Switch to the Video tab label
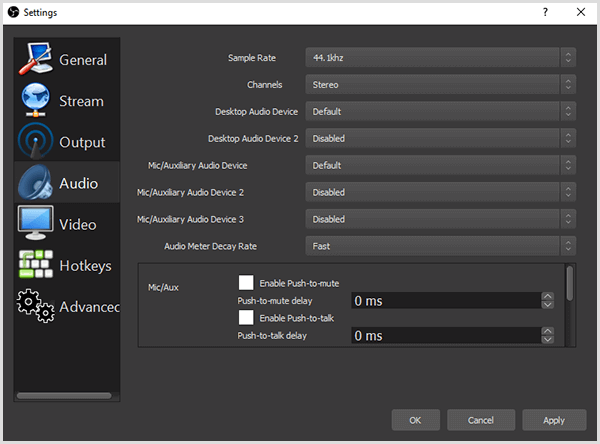 [x=78, y=225]
